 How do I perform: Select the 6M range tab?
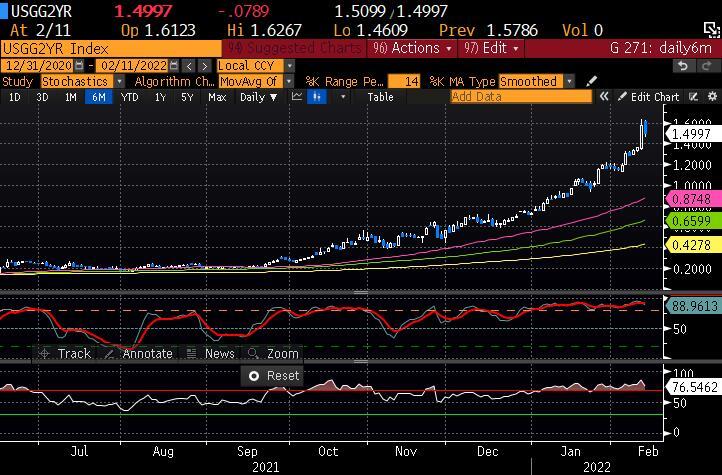coord(99,97)
